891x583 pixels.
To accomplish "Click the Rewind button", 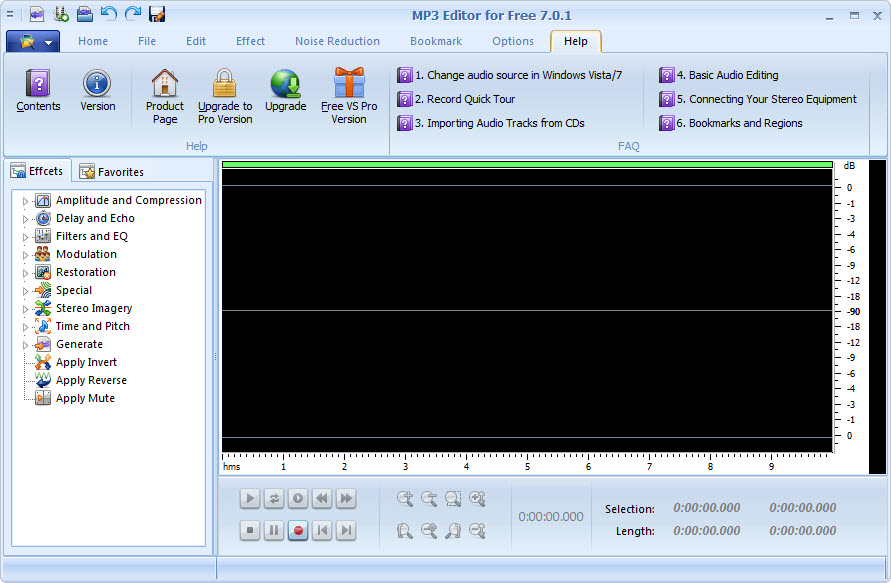I will (x=322, y=498).
